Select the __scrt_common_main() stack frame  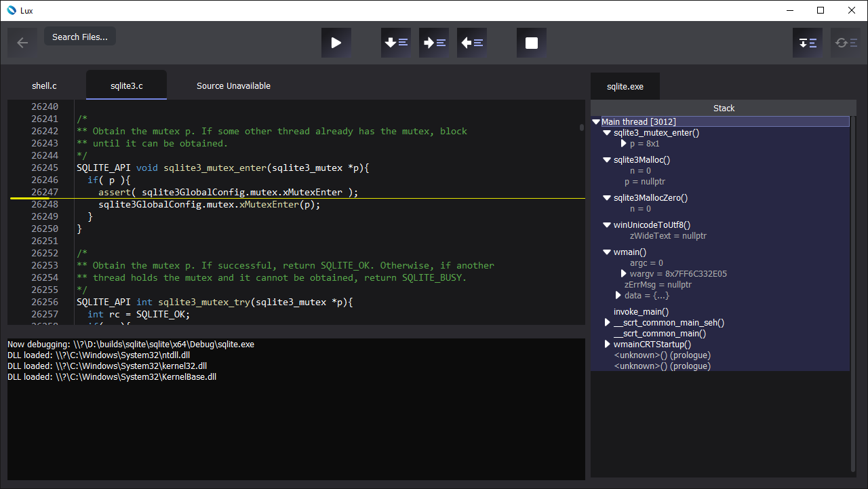tap(660, 334)
